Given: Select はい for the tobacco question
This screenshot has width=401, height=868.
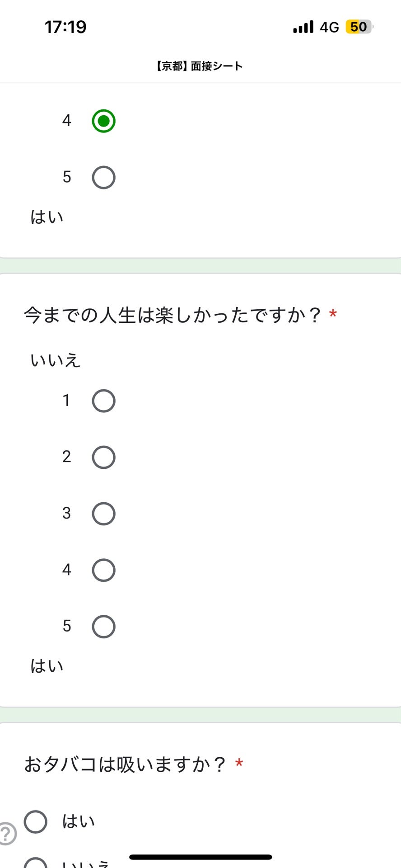Looking at the screenshot, I should point(35,822).
